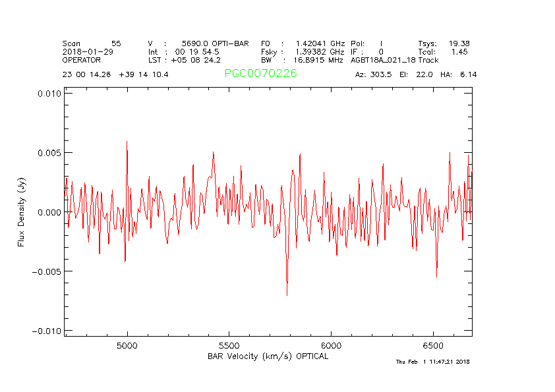Select the Scan 55 header label
Screen dimensions: 555x392
(92, 43)
